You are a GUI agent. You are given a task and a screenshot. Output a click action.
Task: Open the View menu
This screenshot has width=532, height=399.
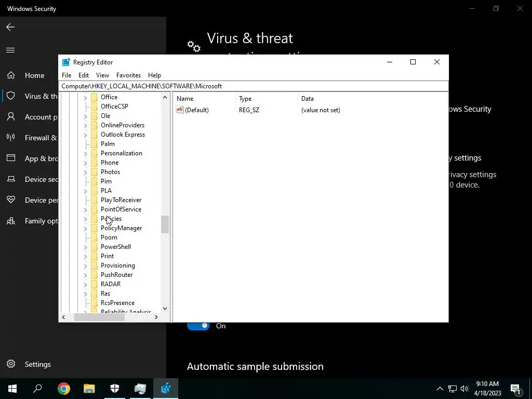[x=102, y=75]
